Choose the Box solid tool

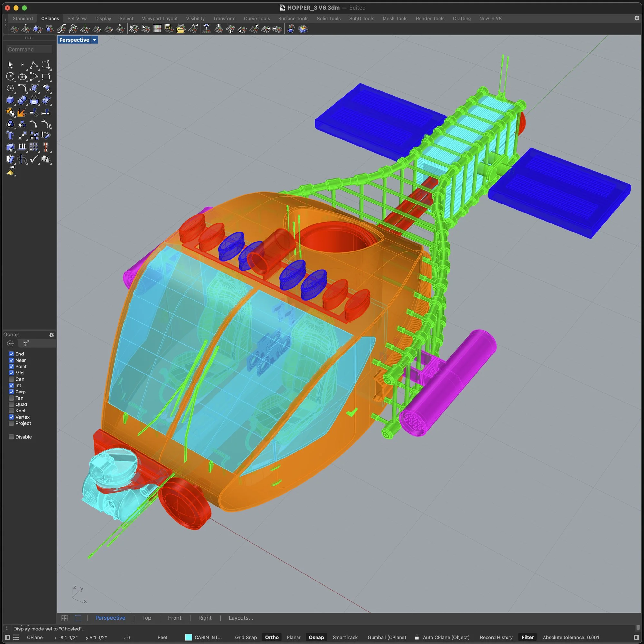tap(10, 100)
